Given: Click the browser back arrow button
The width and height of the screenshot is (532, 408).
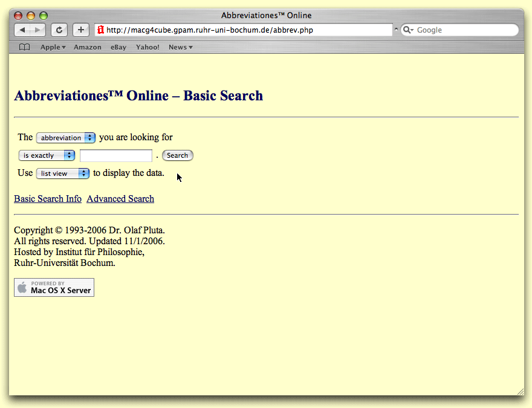Looking at the screenshot, I should (x=22, y=30).
